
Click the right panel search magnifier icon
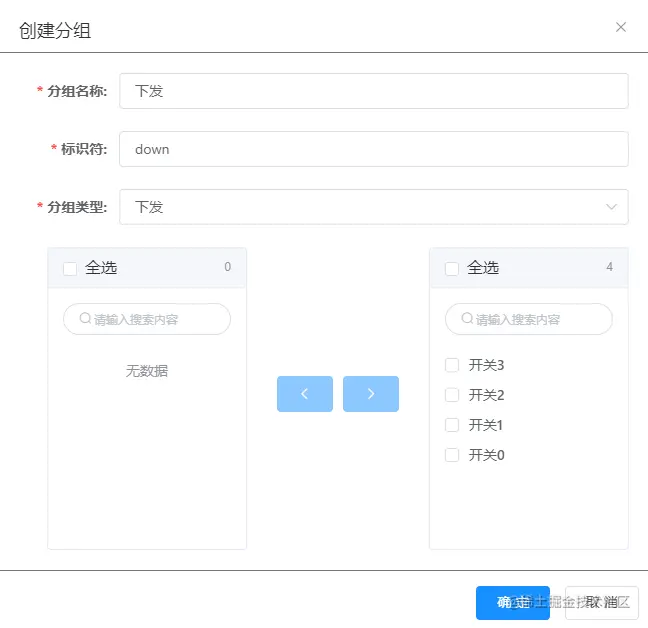467,318
